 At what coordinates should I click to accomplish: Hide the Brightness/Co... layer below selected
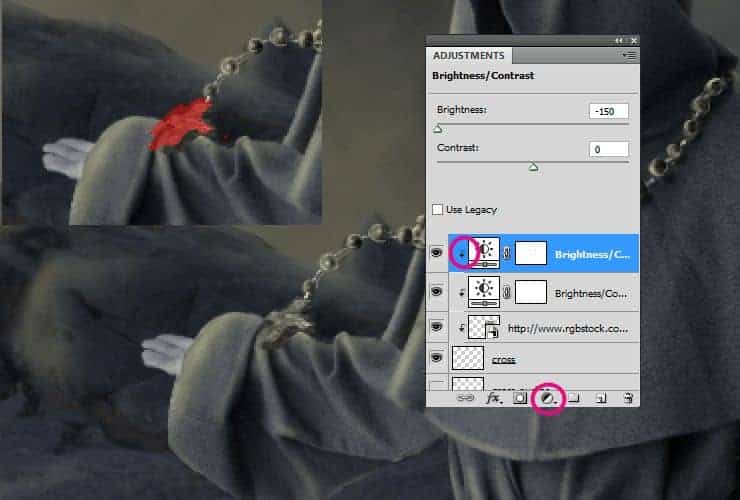(437, 292)
